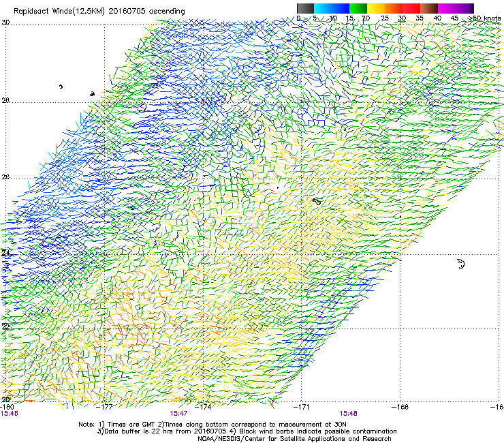This screenshot has width=504, height=443.
Task: Click the "22" latitude label on the left axis
Action: (5, 327)
